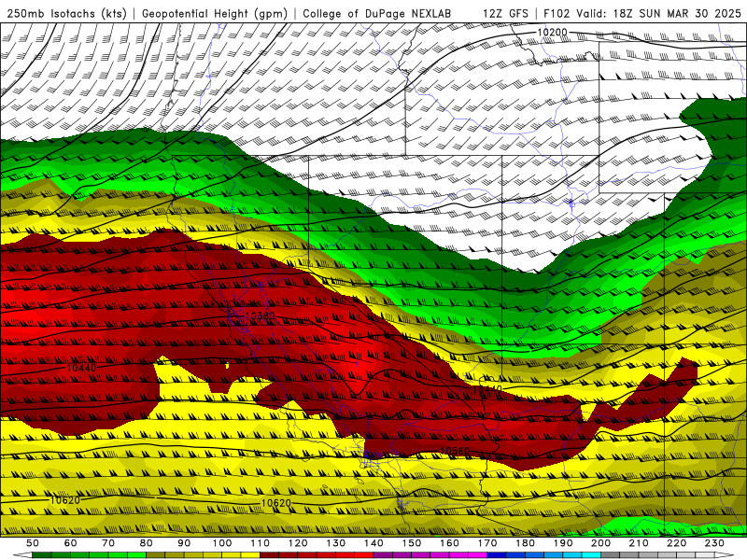Click the 'Geopotential Height (gpm)' header text
This screenshot has width=747, height=560.
click(215, 14)
